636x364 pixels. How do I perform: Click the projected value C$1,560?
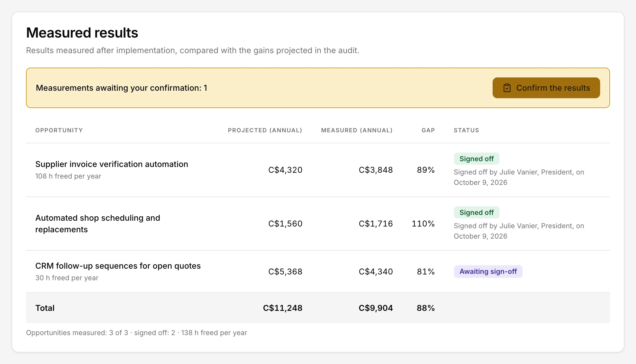tap(285, 224)
